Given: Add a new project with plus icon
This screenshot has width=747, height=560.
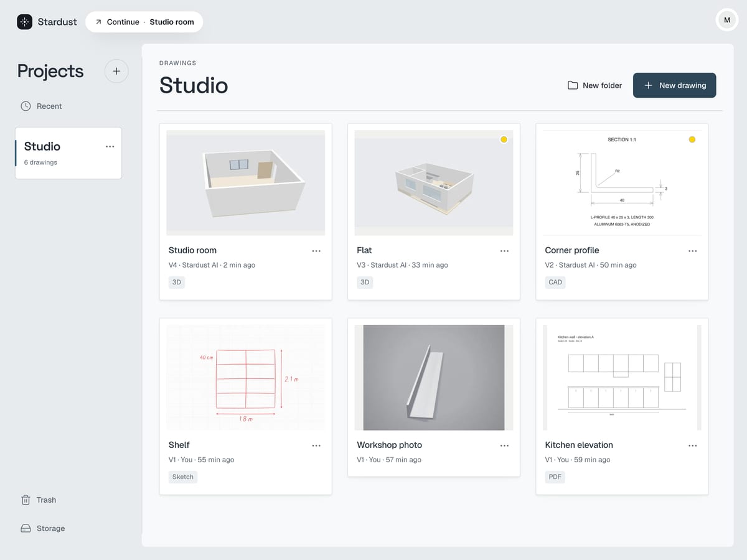Looking at the screenshot, I should point(116,71).
